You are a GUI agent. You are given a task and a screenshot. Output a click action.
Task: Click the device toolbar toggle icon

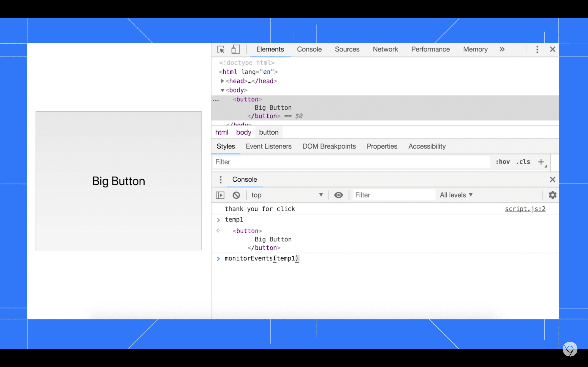click(x=235, y=50)
